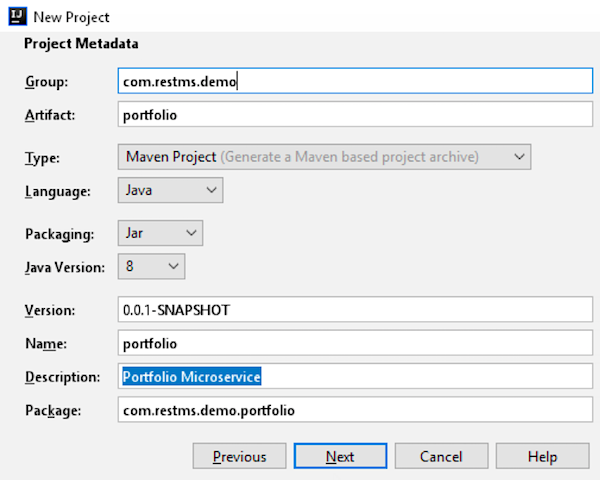600x480 pixels.
Task: Open Help for the dialog
Action: click(x=541, y=457)
